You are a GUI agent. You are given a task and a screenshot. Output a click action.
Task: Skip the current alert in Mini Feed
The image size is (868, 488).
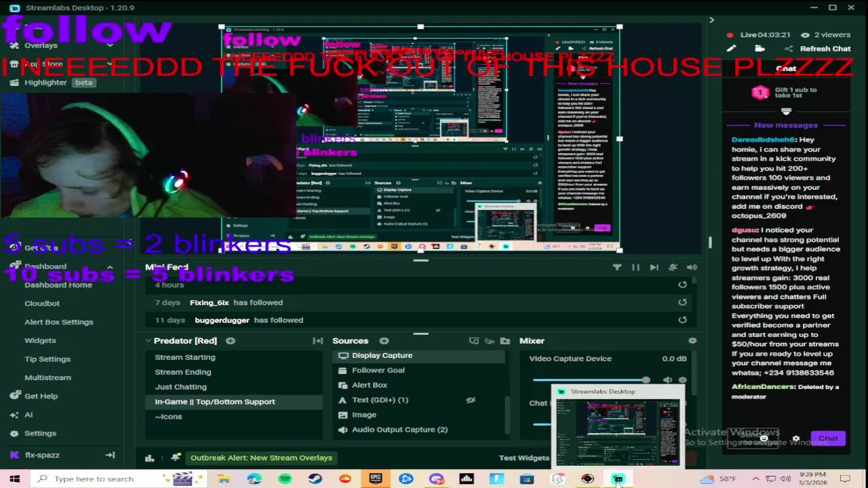tap(654, 267)
